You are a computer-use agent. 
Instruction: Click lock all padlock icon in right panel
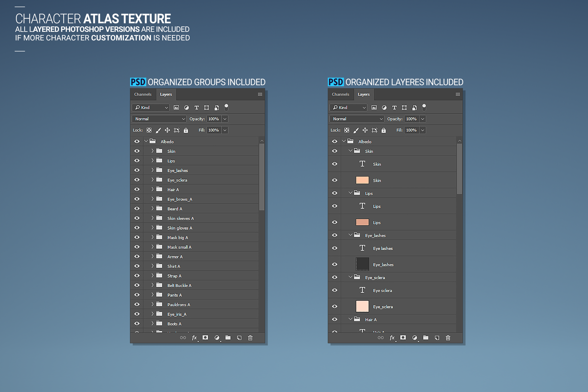click(x=383, y=130)
